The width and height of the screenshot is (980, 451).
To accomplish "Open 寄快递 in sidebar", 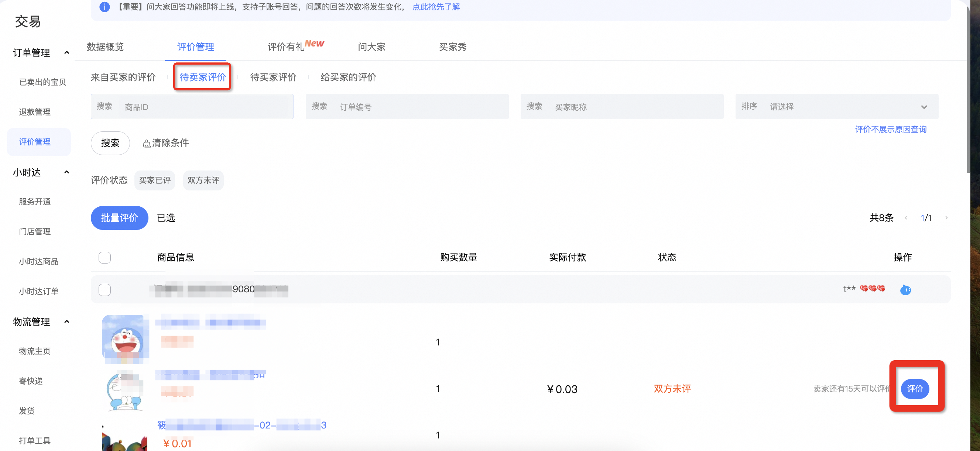I will (x=31, y=381).
